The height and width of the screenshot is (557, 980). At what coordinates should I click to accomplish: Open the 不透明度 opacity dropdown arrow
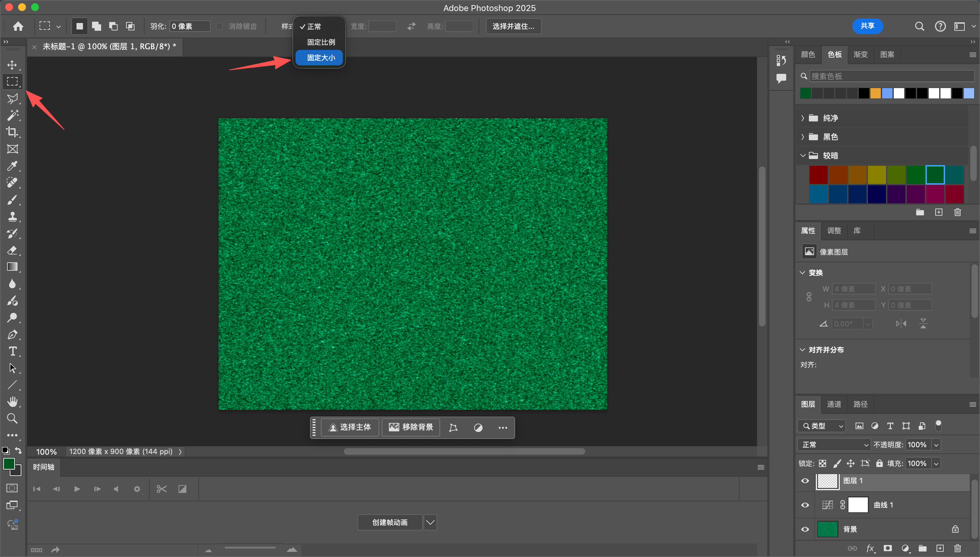pyautogui.click(x=936, y=445)
